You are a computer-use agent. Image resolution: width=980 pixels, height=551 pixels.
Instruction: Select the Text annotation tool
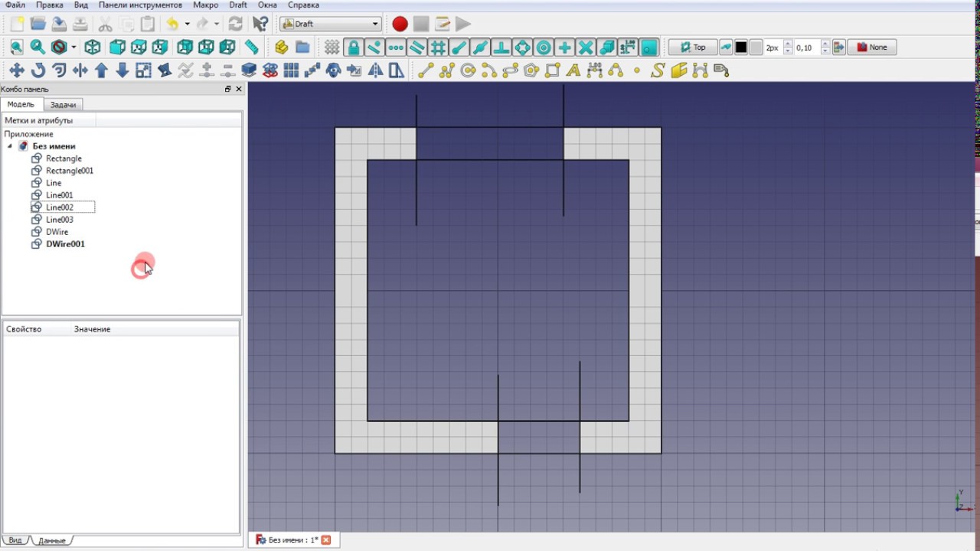click(x=573, y=70)
